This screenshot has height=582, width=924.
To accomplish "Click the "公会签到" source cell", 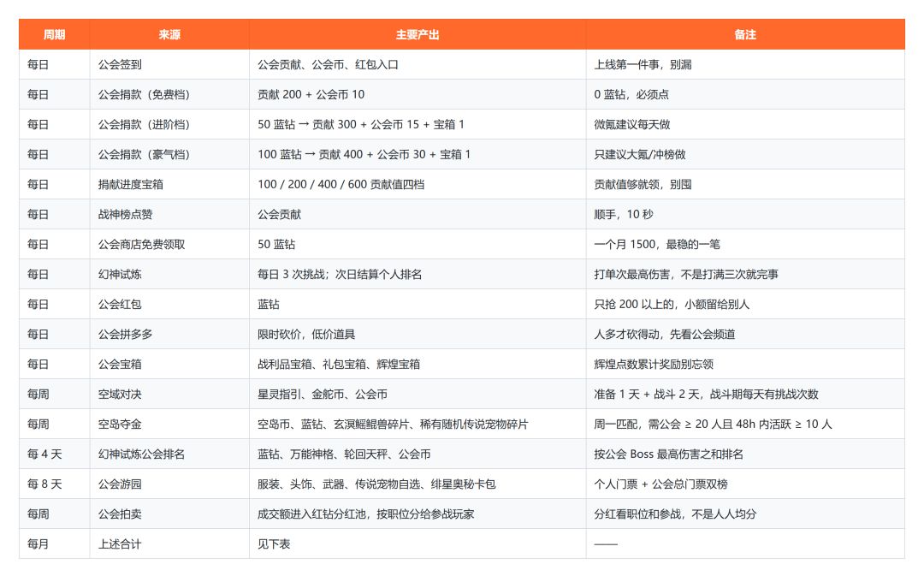I will pos(169,65).
